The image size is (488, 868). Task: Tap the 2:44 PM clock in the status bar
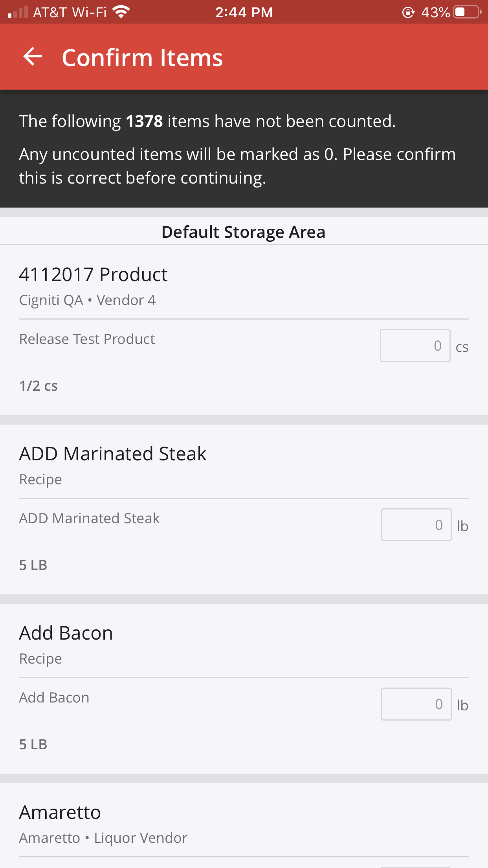244,13
